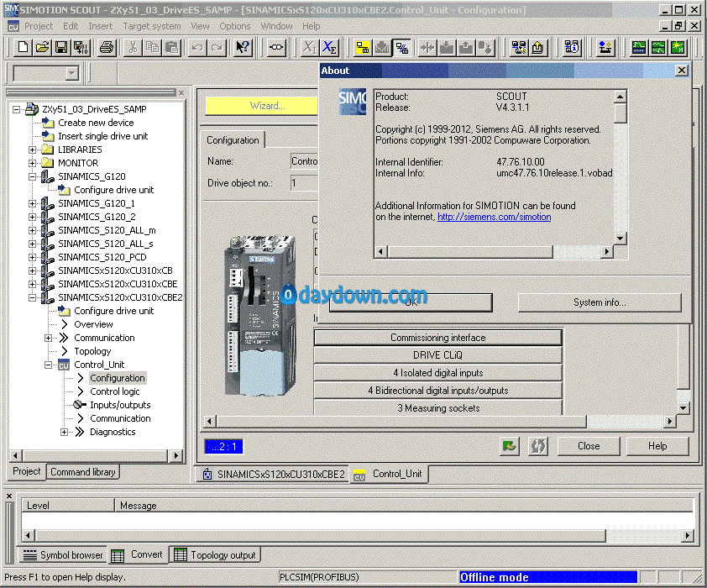
Task: Collapse the SINAMICSxS120xCU310xCBE2 node
Action: 33,297
